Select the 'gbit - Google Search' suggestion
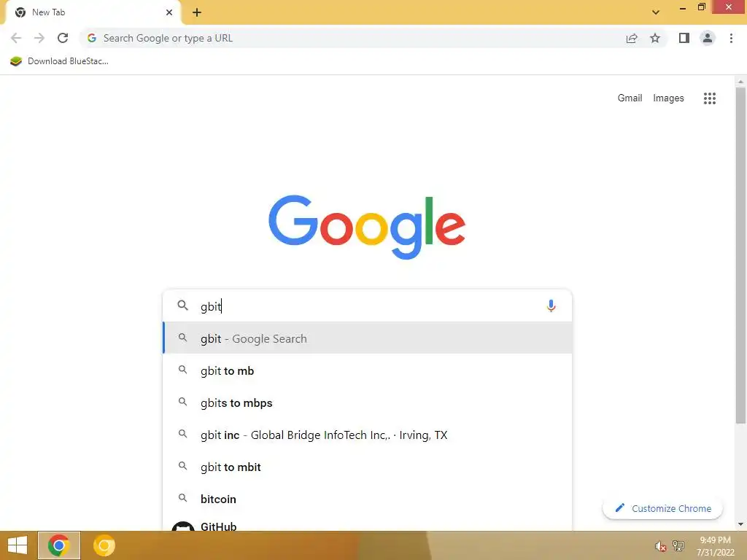The image size is (747, 560). 368,338
